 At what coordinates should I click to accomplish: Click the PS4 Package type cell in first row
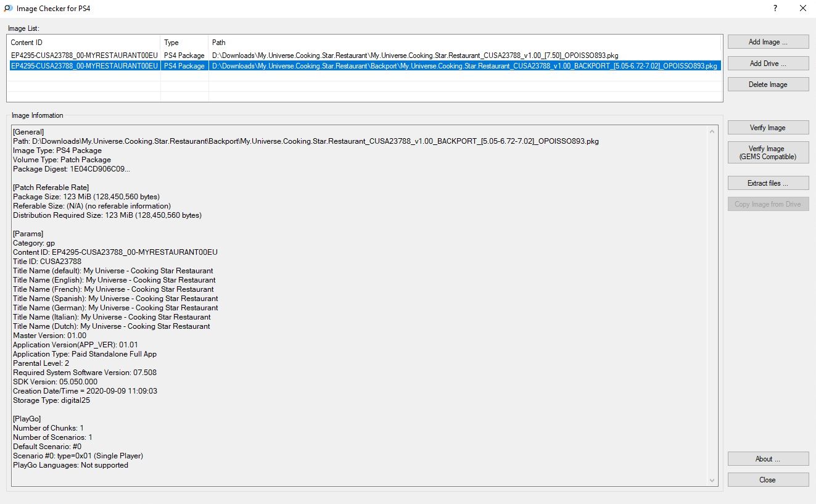[x=184, y=56]
